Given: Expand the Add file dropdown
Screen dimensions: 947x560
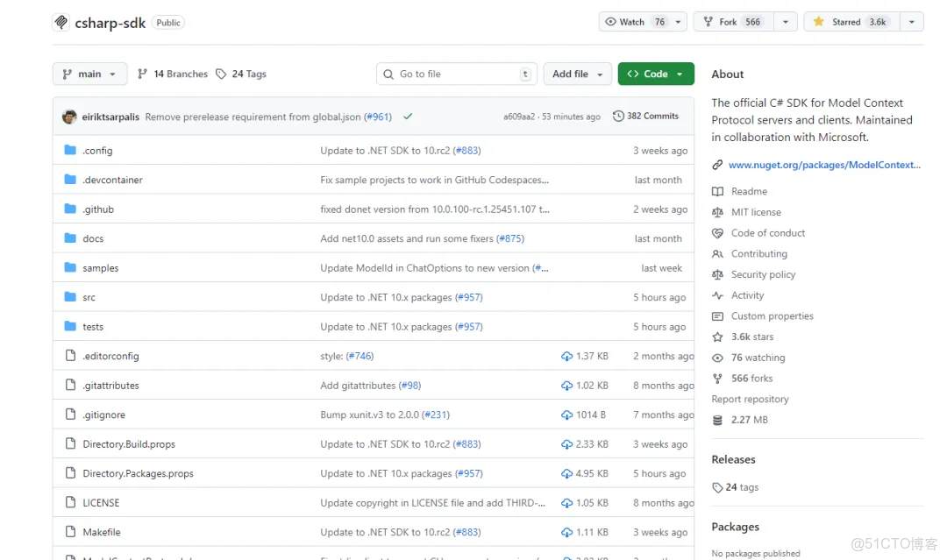Looking at the screenshot, I should tap(578, 74).
